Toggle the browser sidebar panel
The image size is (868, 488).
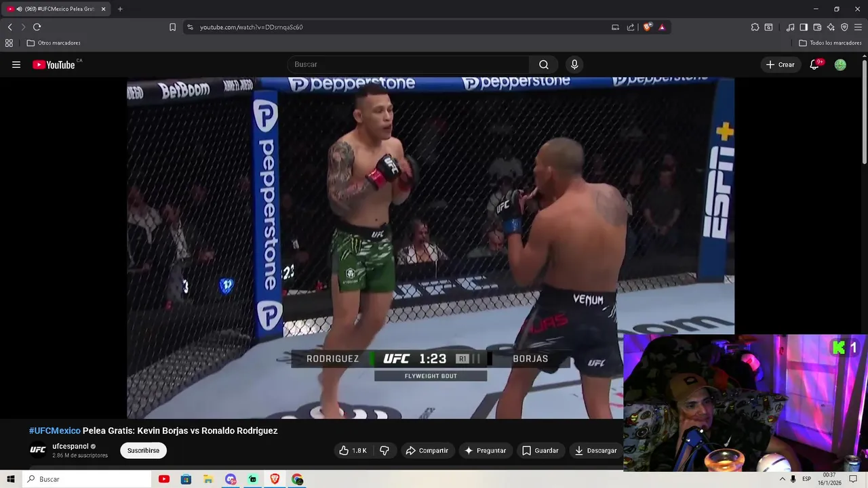click(x=804, y=27)
